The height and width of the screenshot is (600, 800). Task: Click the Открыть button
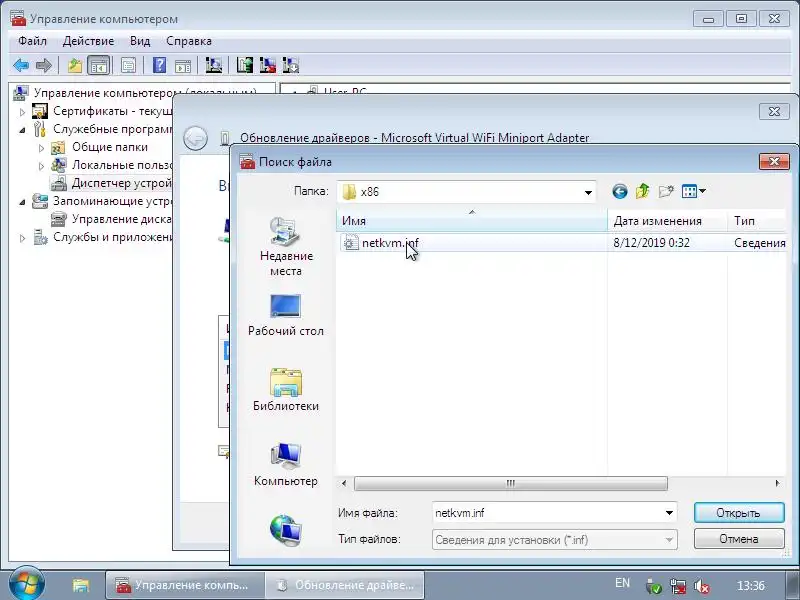(x=739, y=513)
